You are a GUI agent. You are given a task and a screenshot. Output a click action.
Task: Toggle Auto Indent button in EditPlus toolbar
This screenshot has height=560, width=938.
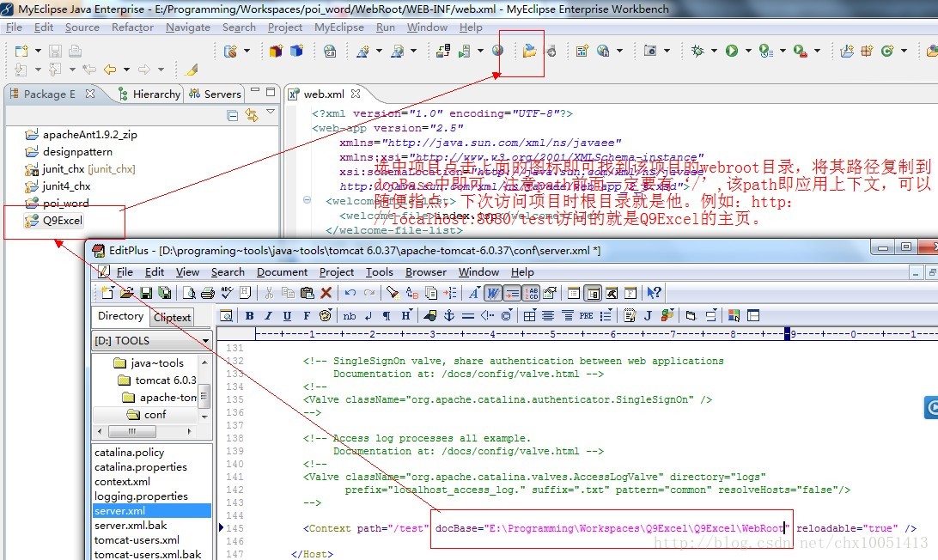pyautogui.click(x=512, y=293)
